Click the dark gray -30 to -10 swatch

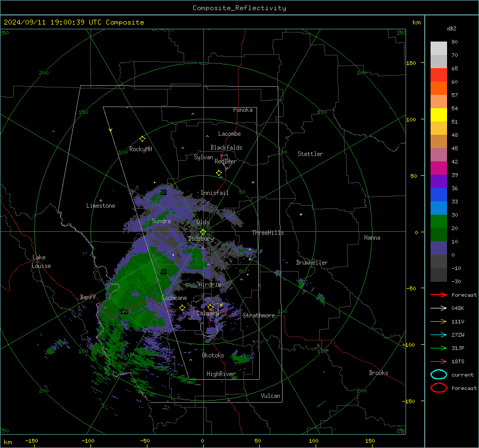pos(439,275)
